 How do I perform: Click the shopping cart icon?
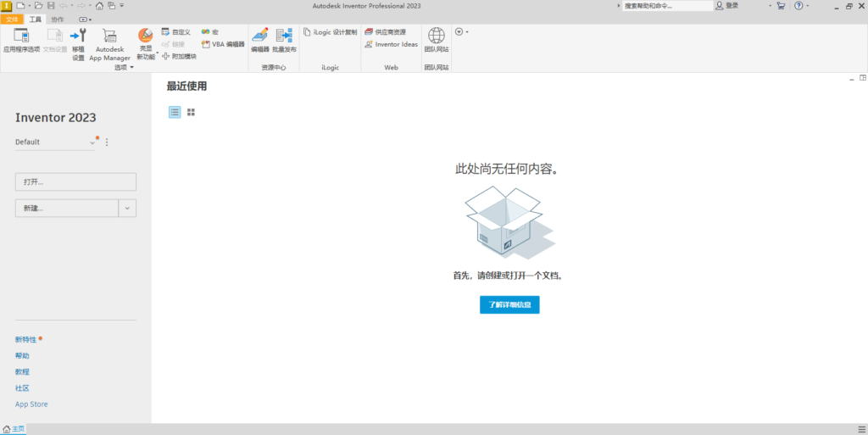click(781, 6)
